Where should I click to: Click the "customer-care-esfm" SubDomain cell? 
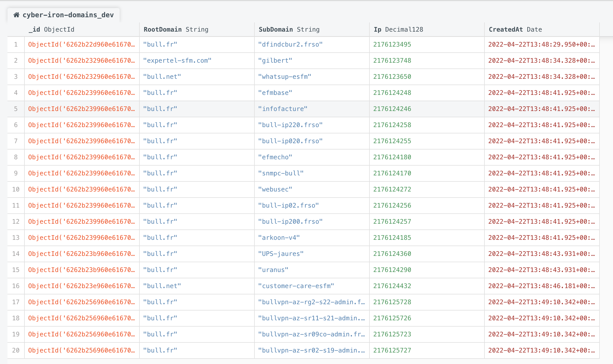coord(296,286)
